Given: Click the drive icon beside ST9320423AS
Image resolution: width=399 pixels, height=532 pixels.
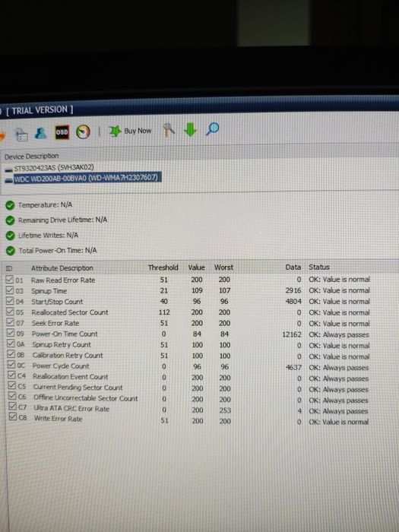Looking at the screenshot, I should 9,169.
